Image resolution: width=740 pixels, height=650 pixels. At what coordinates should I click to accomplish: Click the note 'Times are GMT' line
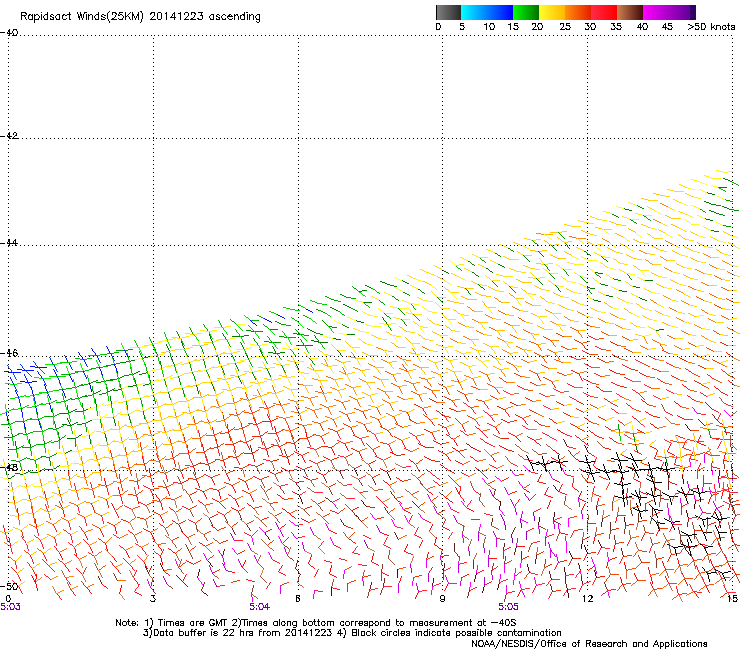[x=316, y=623]
